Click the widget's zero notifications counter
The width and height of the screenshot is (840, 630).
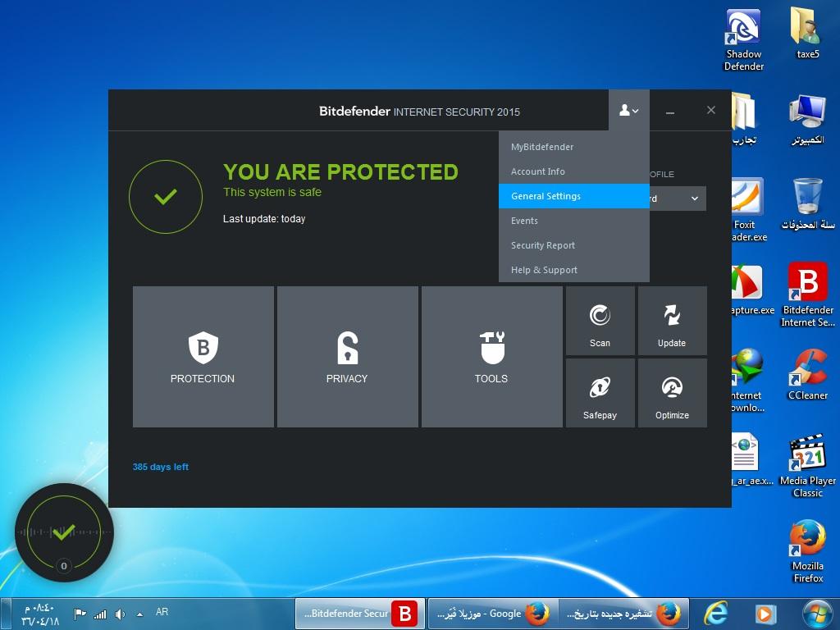(64, 566)
